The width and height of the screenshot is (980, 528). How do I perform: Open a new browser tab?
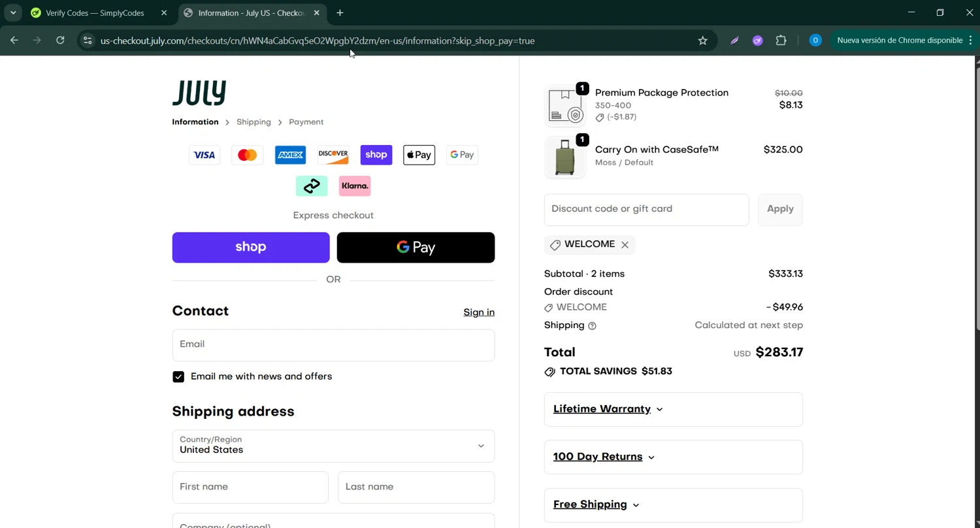340,13
